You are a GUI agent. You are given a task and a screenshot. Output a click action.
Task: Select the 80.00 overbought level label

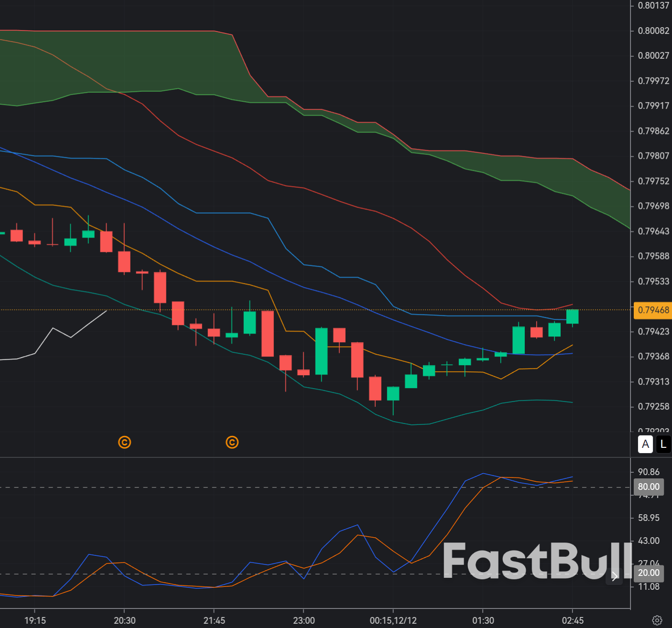pos(649,487)
